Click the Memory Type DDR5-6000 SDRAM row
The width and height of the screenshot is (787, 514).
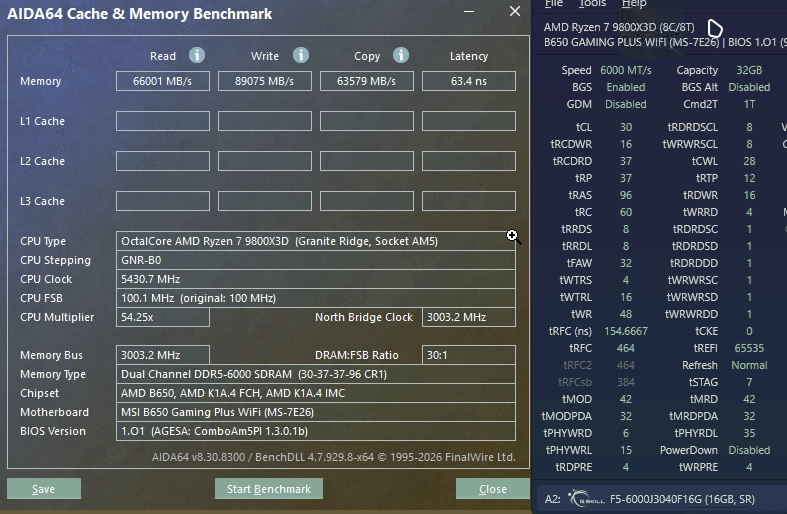click(316, 374)
